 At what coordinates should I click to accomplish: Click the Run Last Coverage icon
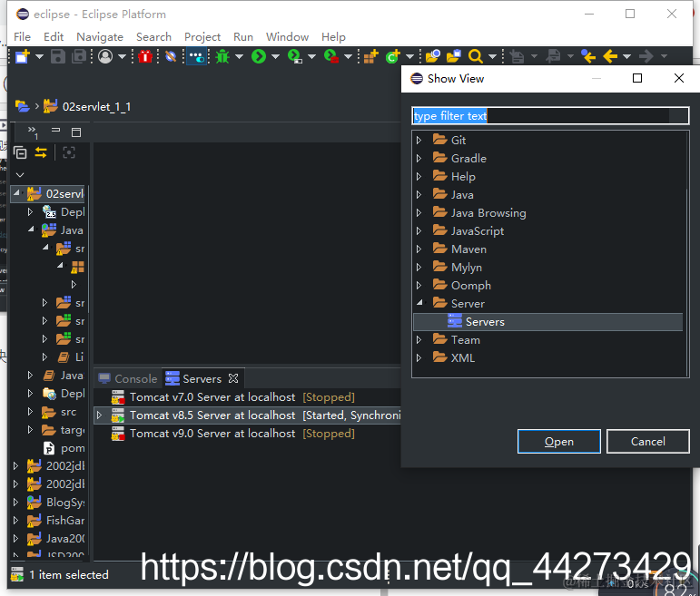295,56
